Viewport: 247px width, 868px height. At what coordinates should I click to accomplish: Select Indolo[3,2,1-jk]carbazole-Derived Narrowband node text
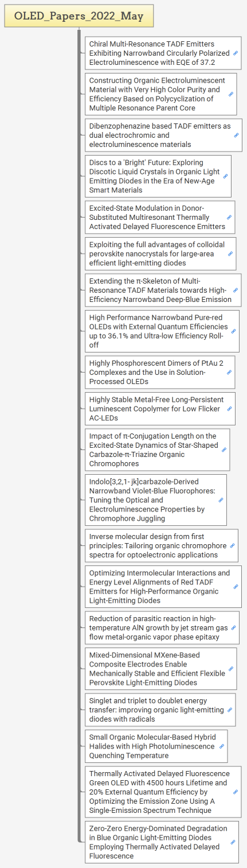pos(151,500)
